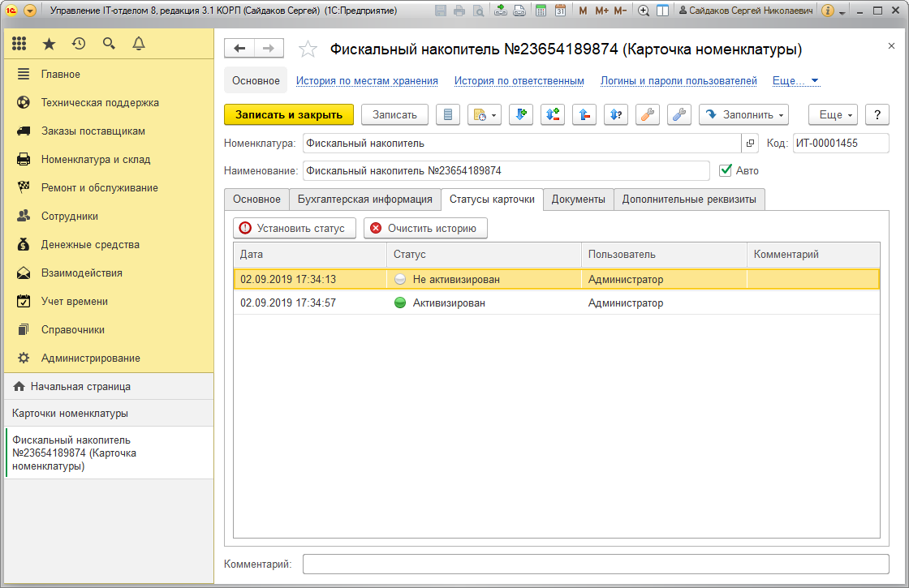The image size is (909, 588).
Task: Open notifications bell icon
Action: pos(139,44)
